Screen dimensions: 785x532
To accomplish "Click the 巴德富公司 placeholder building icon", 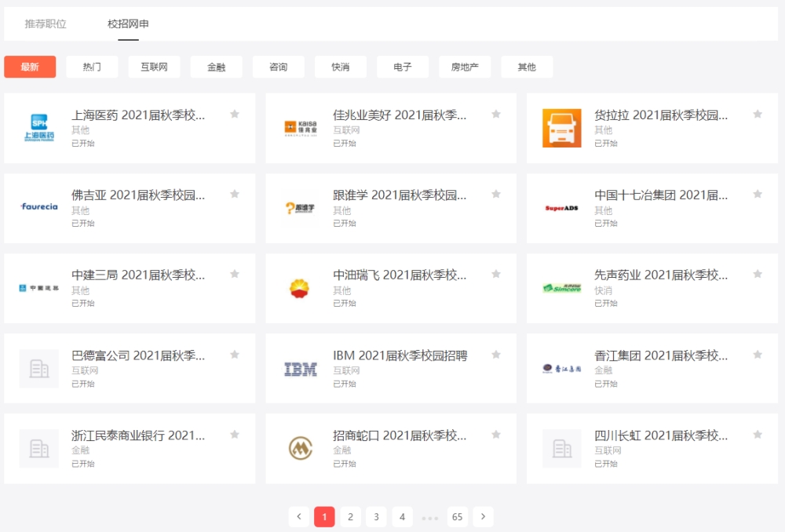I will coord(39,368).
